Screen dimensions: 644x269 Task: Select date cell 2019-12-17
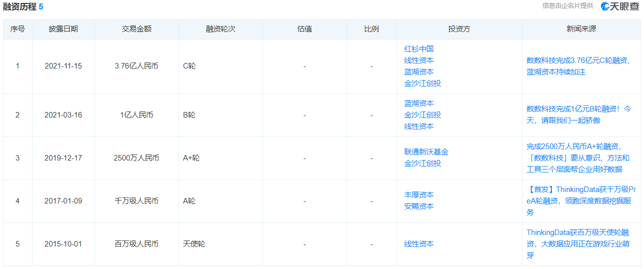pyautogui.click(x=63, y=158)
